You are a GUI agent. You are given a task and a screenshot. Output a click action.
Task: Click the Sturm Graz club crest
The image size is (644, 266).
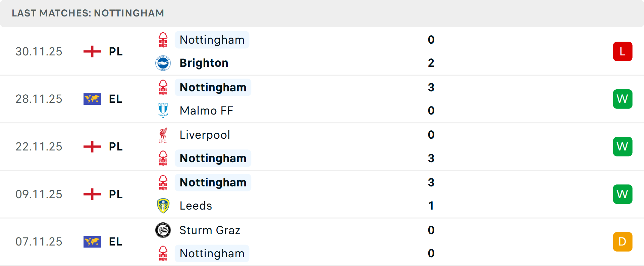tap(163, 230)
